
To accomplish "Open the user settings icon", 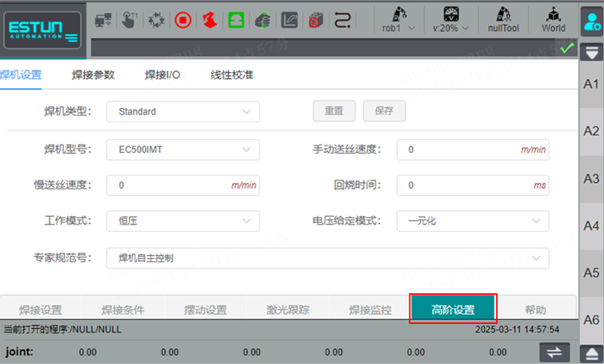I will tap(592, 22).
